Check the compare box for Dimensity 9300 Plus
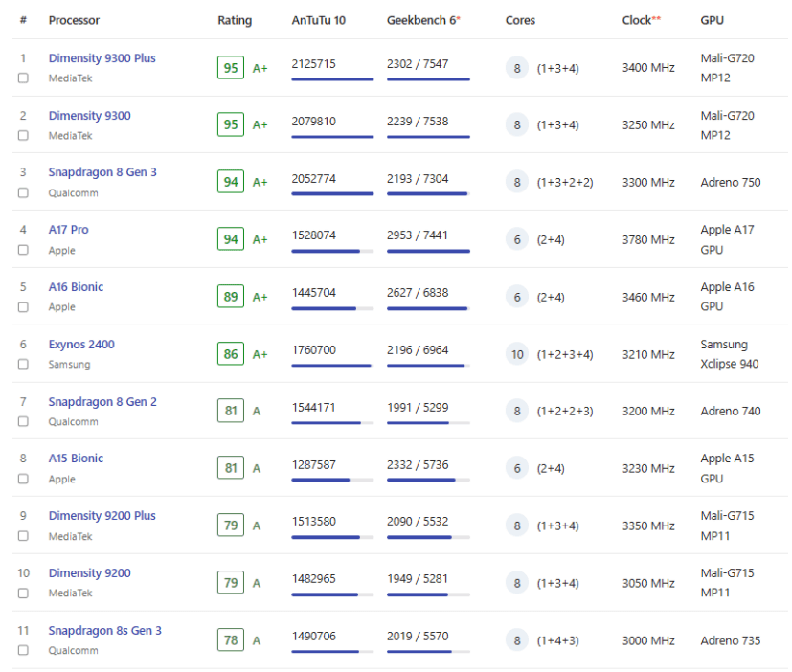Screen dimensions: 792x672 tap(23, 78)
